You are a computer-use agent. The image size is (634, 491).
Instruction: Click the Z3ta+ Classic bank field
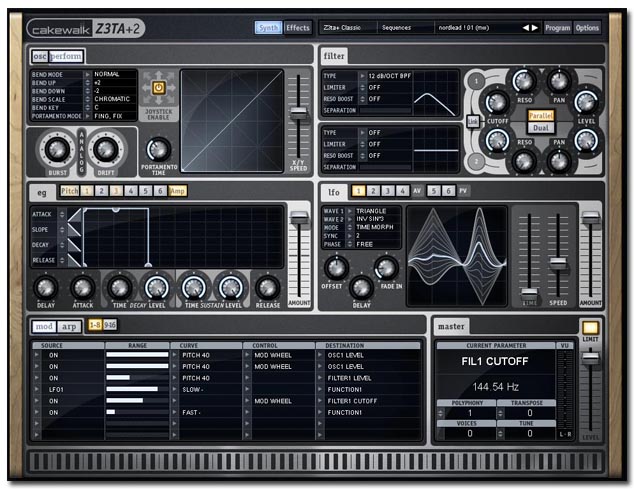pos(348,28)
